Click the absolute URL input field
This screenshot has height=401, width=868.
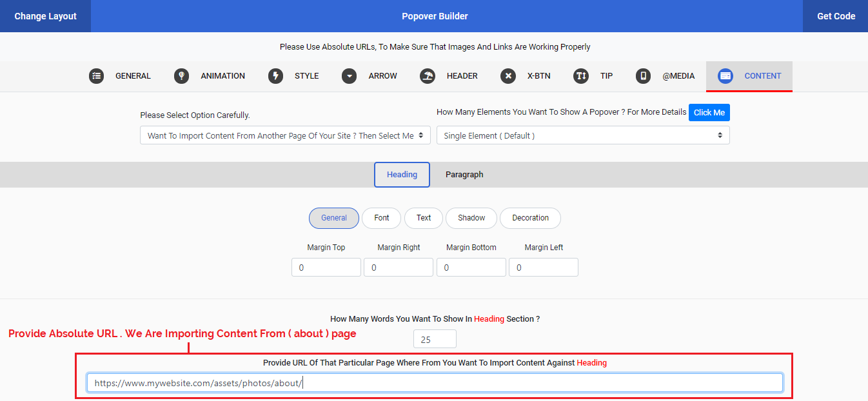[435, 382]
